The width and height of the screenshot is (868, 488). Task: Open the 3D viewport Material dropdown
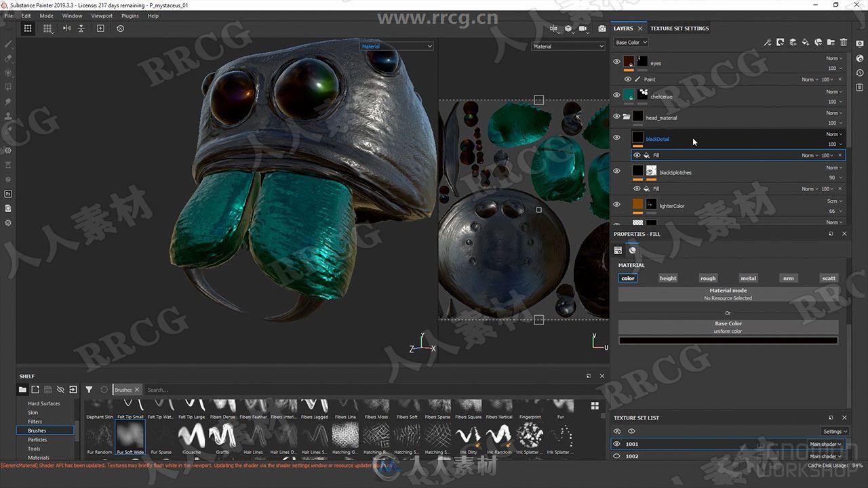(396, 46)
